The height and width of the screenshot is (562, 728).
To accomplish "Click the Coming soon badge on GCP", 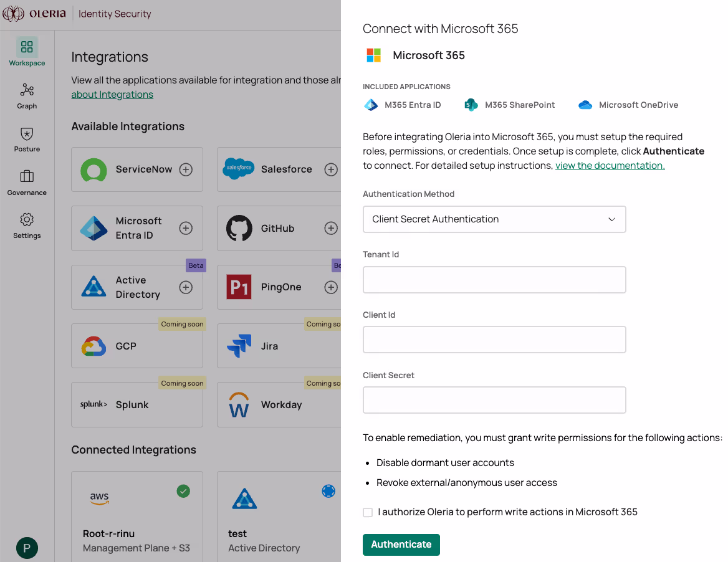I will point(182,324).
